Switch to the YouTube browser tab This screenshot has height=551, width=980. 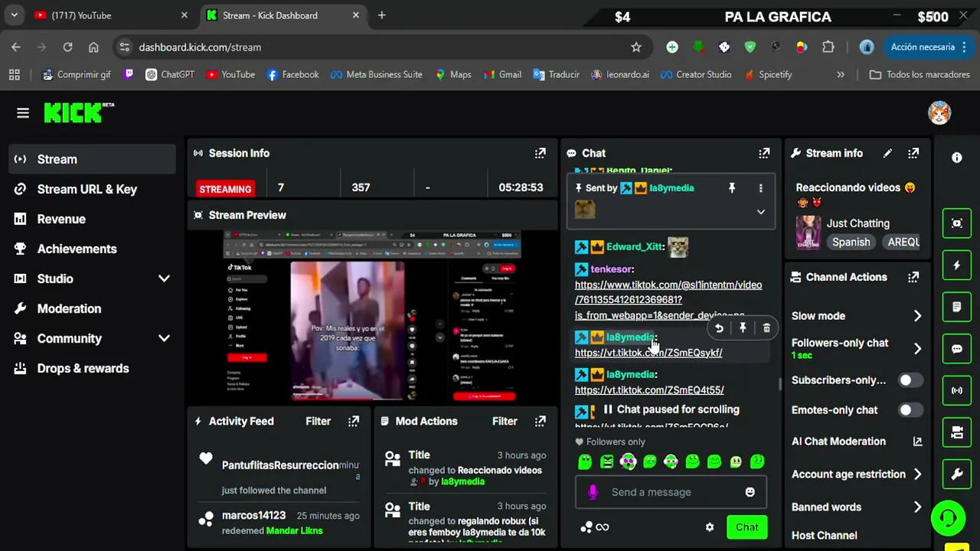pos(107,15)
